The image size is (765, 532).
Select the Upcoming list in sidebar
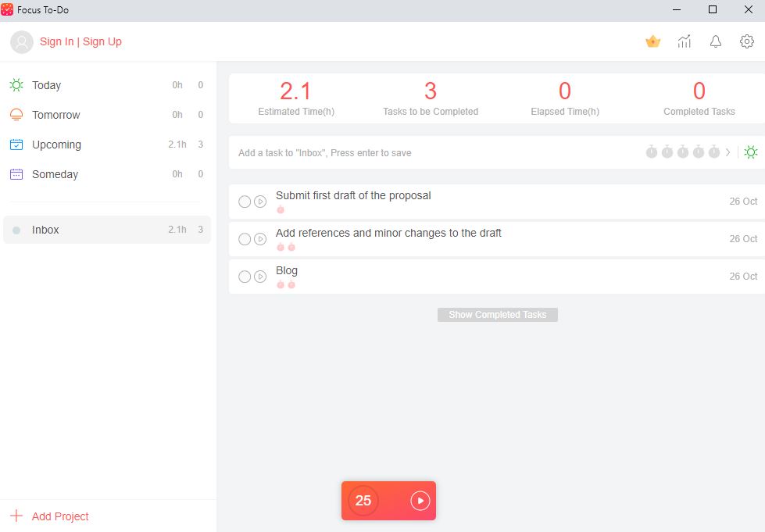tap(56, 145)
